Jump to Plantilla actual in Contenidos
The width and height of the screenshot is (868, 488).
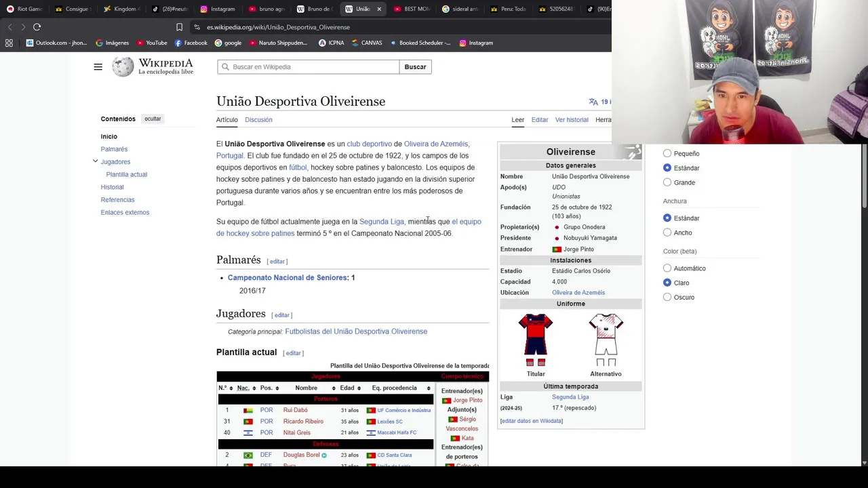[x=127, y=174]
